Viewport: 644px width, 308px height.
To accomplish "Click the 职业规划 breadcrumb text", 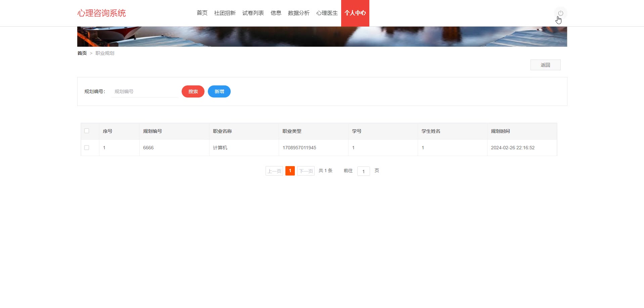I will coord(105,53).
